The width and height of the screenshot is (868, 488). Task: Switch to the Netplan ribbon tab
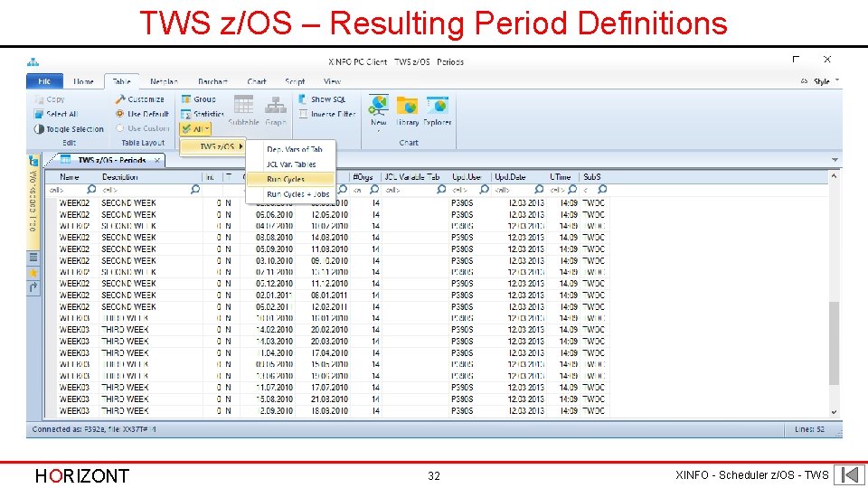click(x=164, y=81)
